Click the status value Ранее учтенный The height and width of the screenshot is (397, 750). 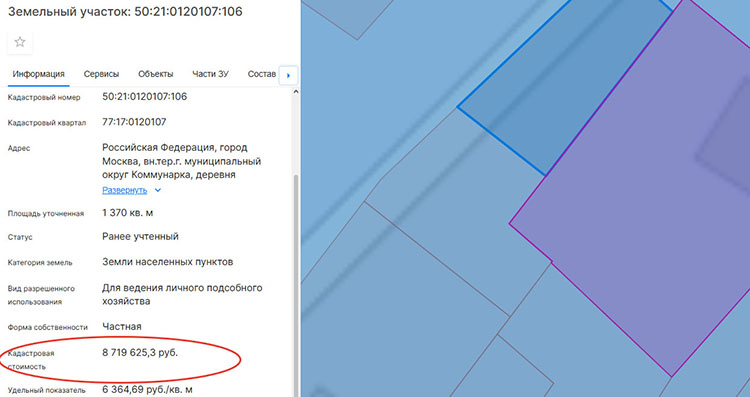pyautogui.click(x=140, y=236)
